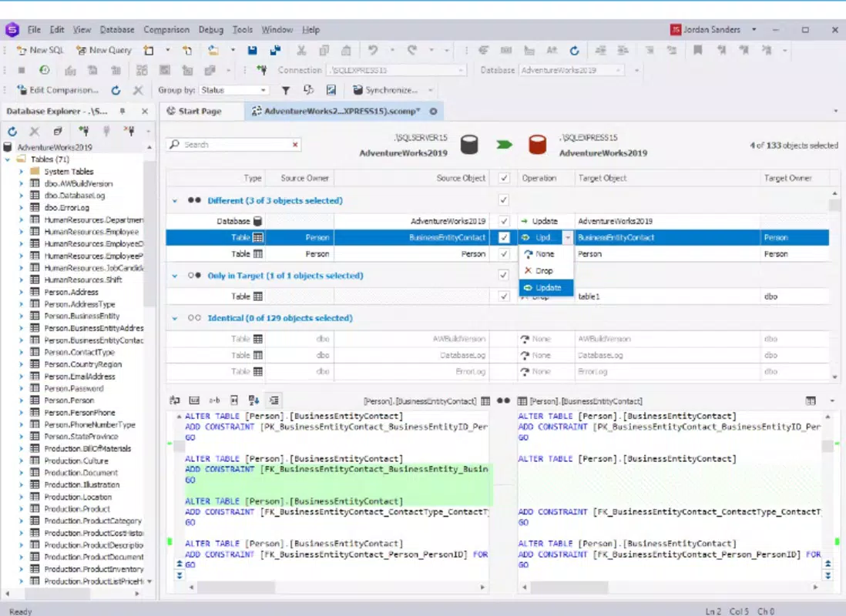Close the AdventureWorks scomp tab
The width and height of the screenshot is (846, 616).
pos(433,111)
